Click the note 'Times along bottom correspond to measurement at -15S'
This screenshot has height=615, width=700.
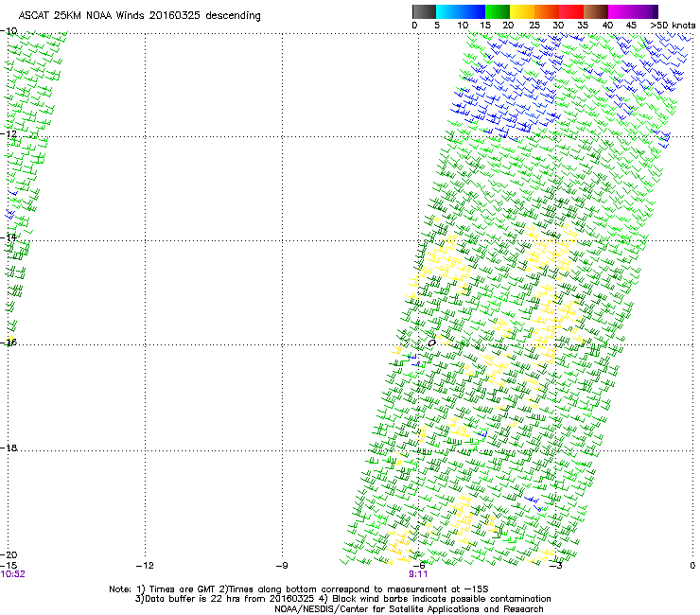pos(358,589)
